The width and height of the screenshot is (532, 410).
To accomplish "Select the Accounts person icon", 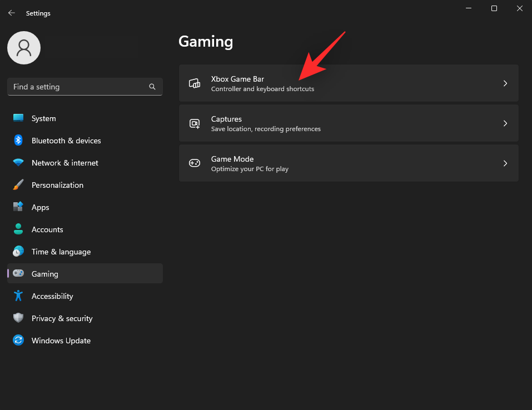I will [x=18, y=229].
